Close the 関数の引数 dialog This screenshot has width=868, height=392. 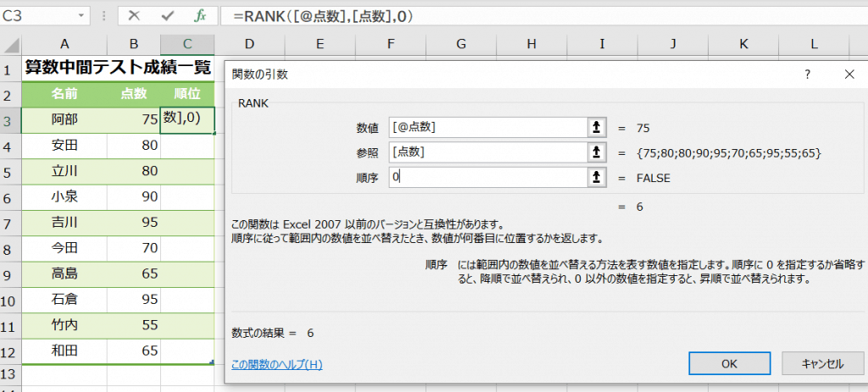pyautogui.click(x=849, y=75)
